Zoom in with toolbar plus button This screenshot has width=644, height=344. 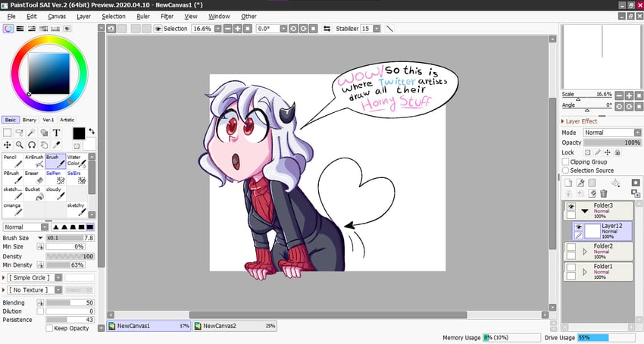tap(237, 28)
